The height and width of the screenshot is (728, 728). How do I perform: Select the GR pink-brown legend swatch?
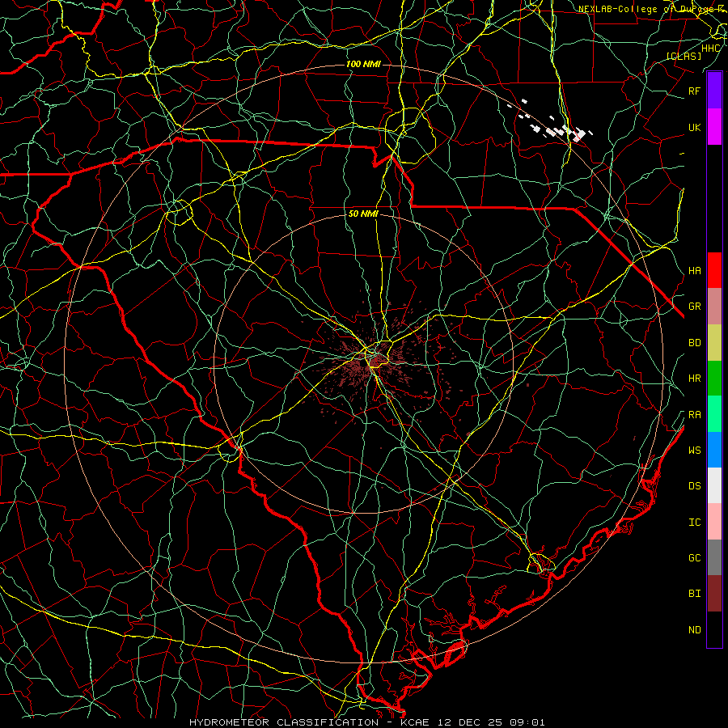click(x=714, y=306)
